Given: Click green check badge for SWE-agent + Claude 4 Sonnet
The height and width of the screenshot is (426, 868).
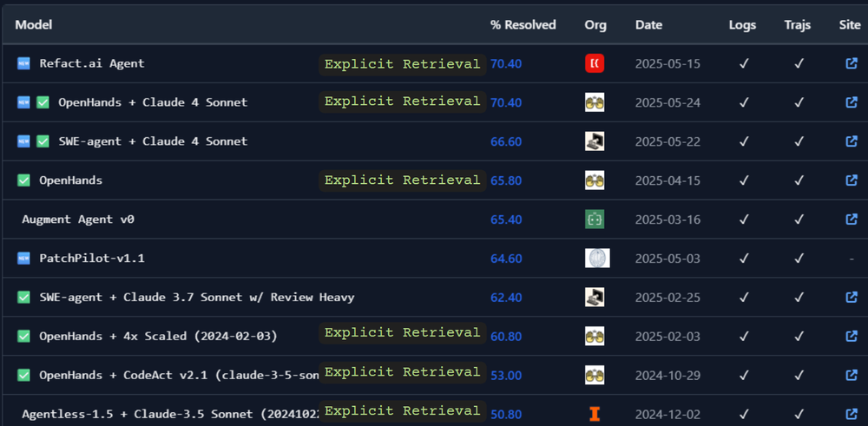Looking at the screenshot, I should (x=43, y=141).
